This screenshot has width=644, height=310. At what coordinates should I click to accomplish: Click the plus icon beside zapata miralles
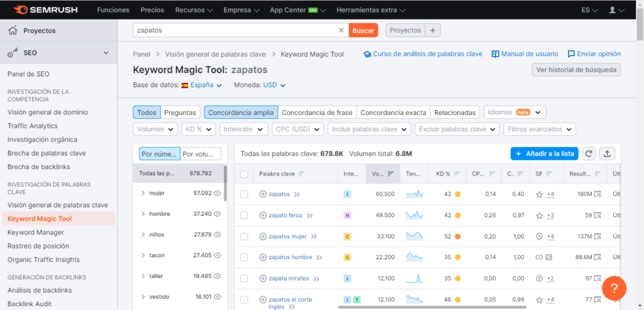(263, 279)
